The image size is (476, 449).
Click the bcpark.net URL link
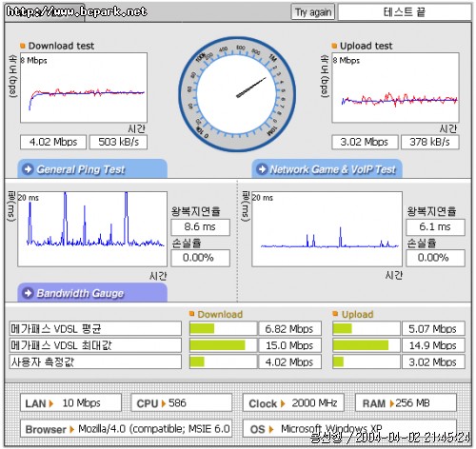click(x=76, y=11)
